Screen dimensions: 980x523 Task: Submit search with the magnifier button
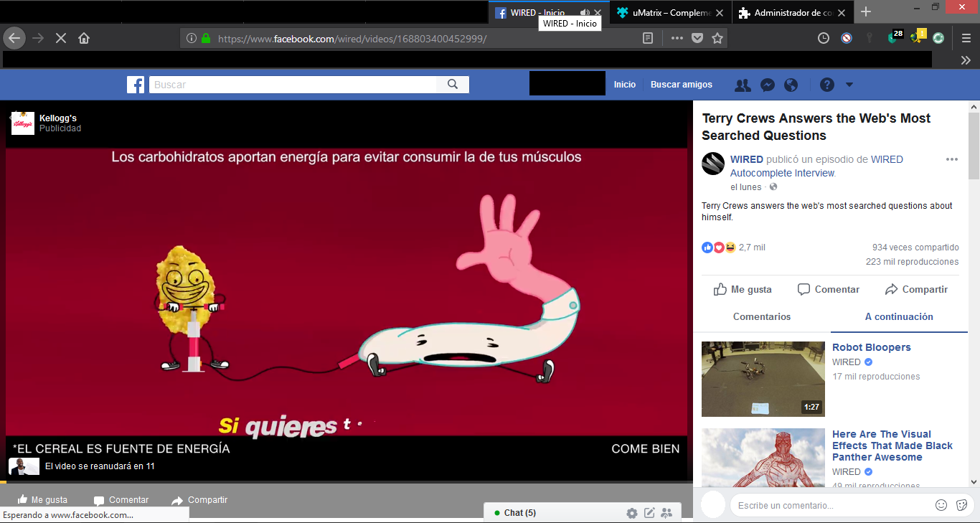(453, 85)
